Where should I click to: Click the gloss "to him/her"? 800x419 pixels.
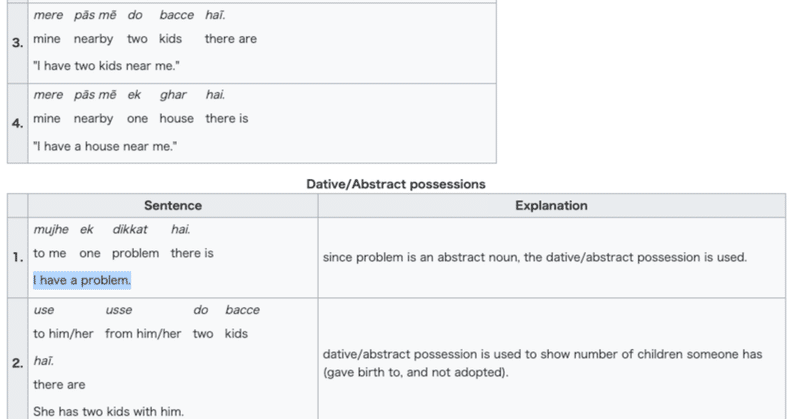point(61,333)
